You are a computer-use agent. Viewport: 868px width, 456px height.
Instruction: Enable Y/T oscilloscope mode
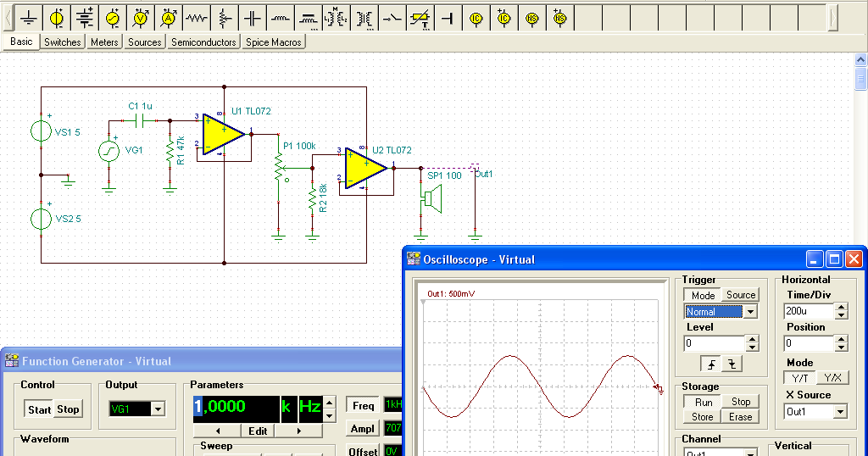click(x=800, y=378)
